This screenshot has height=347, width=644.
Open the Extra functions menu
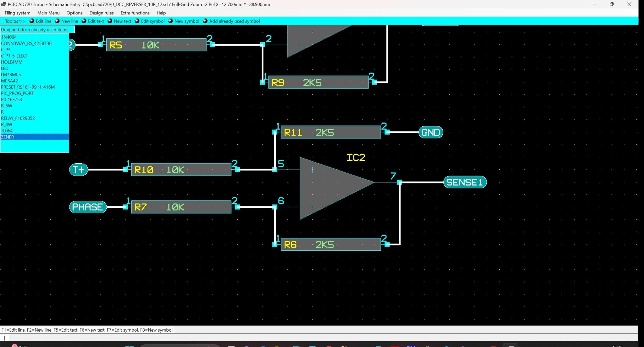point(135,13)
